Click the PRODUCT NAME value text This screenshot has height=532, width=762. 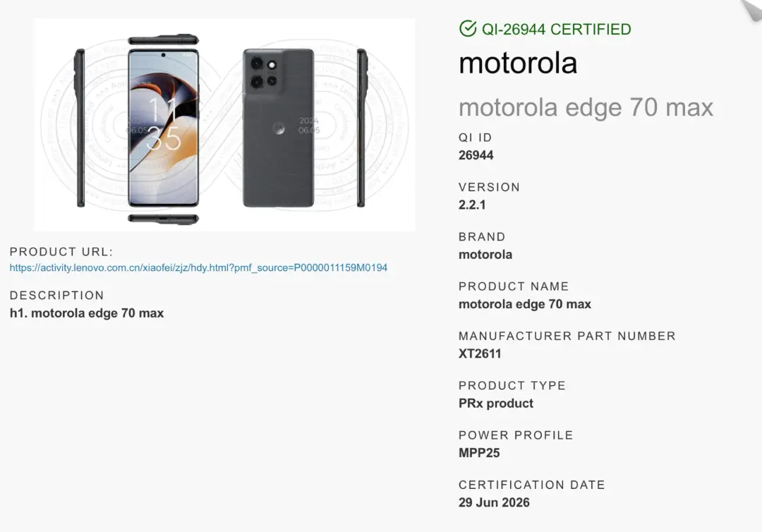tap(525, 304)
